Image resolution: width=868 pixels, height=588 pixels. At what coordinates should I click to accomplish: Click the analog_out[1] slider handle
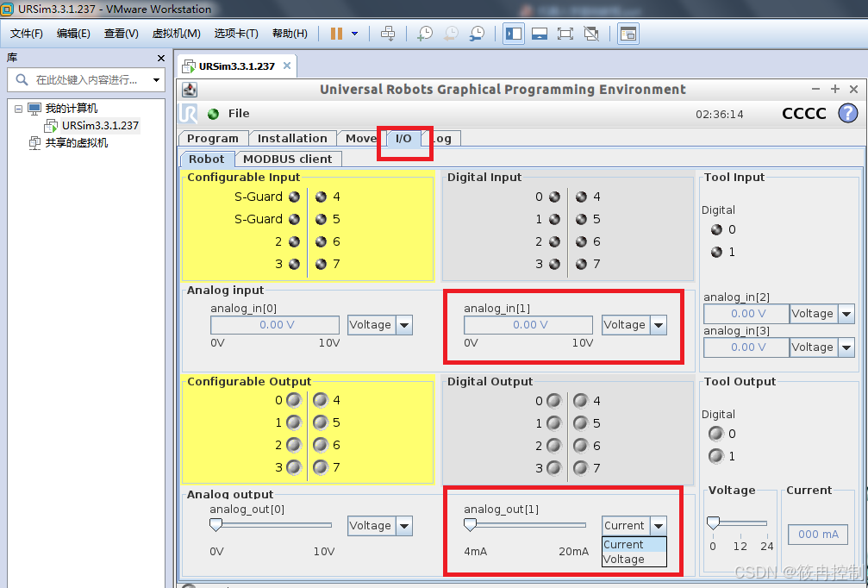pos(470,524)
